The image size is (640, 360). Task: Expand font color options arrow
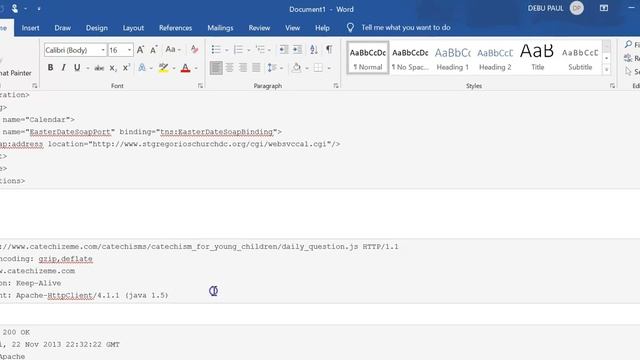point(196,68)
